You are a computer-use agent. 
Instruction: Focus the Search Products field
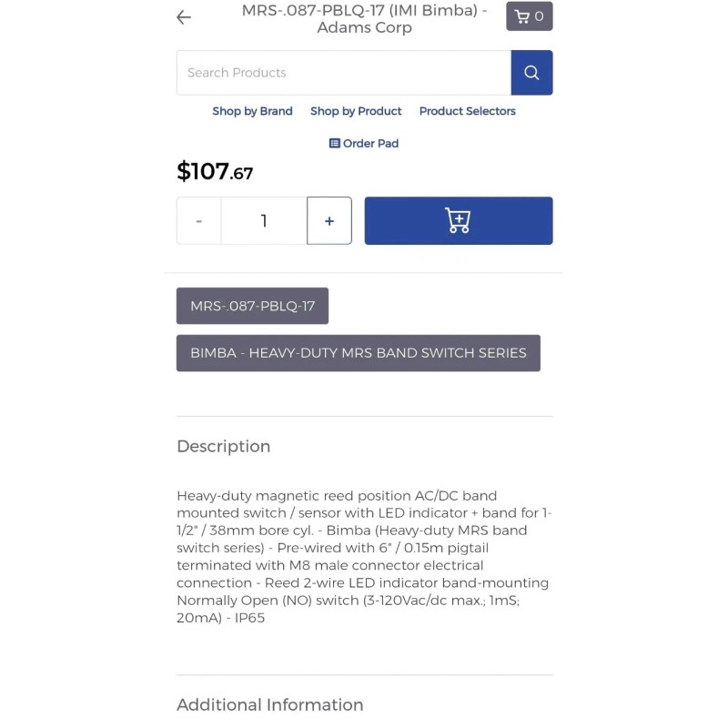click(x=343, y=73)
